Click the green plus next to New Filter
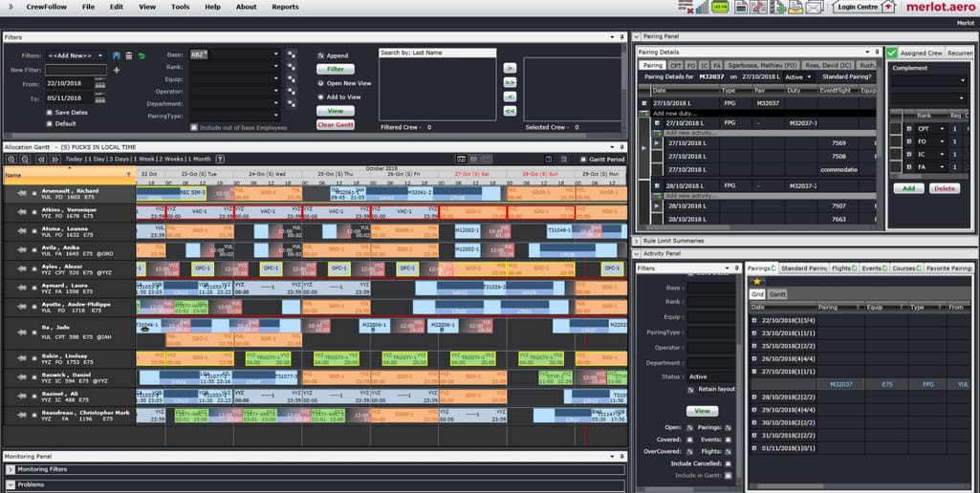This screenshot has height=493, width=980. 117,70
